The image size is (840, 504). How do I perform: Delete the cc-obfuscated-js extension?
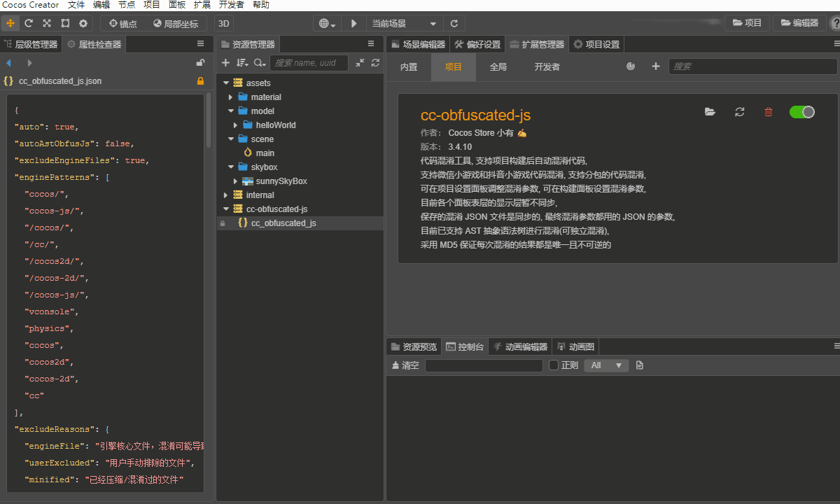tap(769, 112)
